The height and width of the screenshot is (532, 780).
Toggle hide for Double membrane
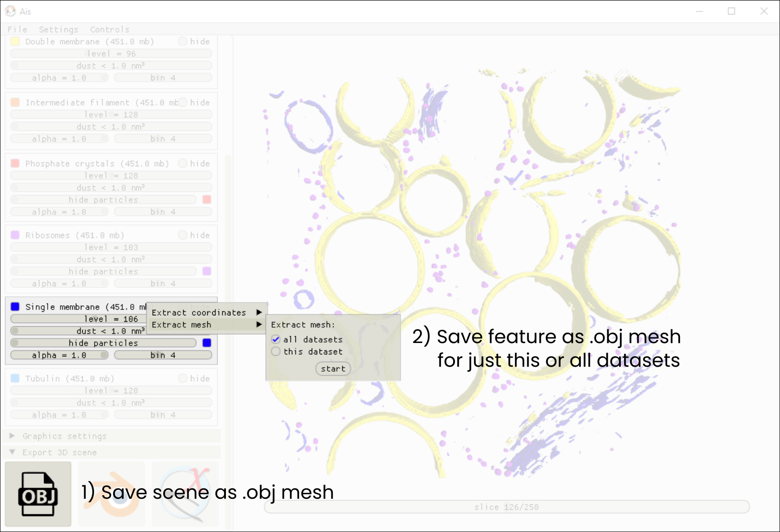(x=183, y=41)
